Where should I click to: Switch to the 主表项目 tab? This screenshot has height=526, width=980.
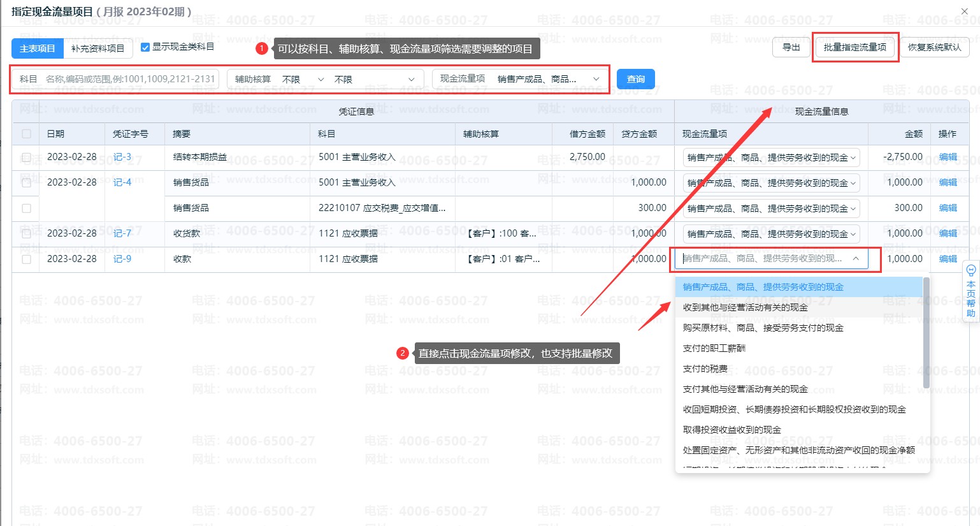[38, 48]
